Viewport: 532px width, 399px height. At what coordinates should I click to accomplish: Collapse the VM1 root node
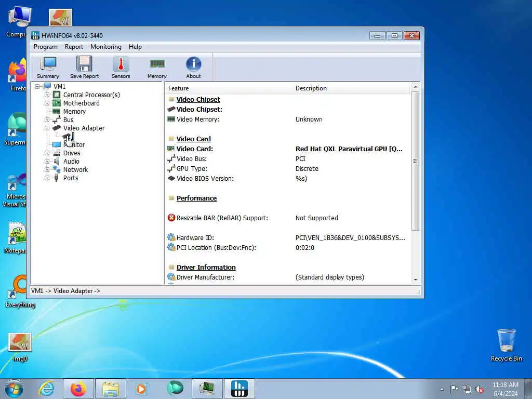[x=37, y=87]
